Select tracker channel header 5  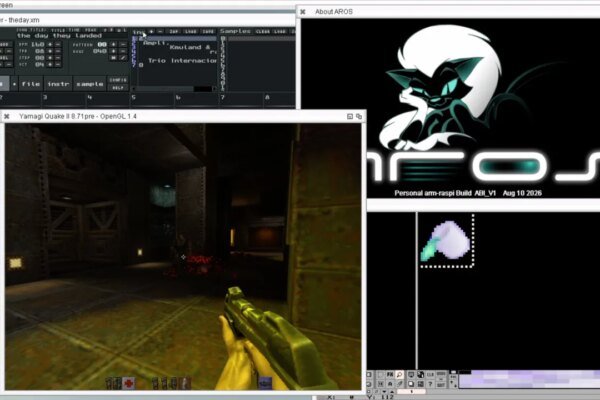click(x=152, y=98)
